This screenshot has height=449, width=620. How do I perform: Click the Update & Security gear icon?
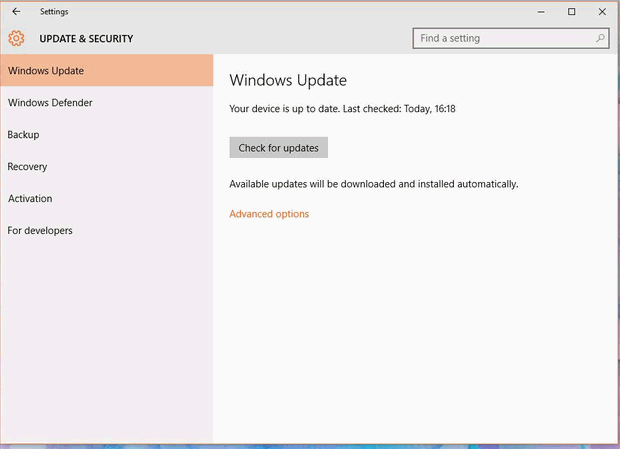16,38
